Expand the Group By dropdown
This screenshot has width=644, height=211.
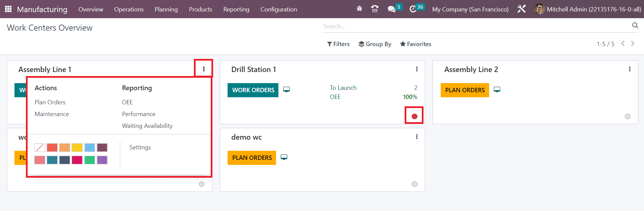375,44
